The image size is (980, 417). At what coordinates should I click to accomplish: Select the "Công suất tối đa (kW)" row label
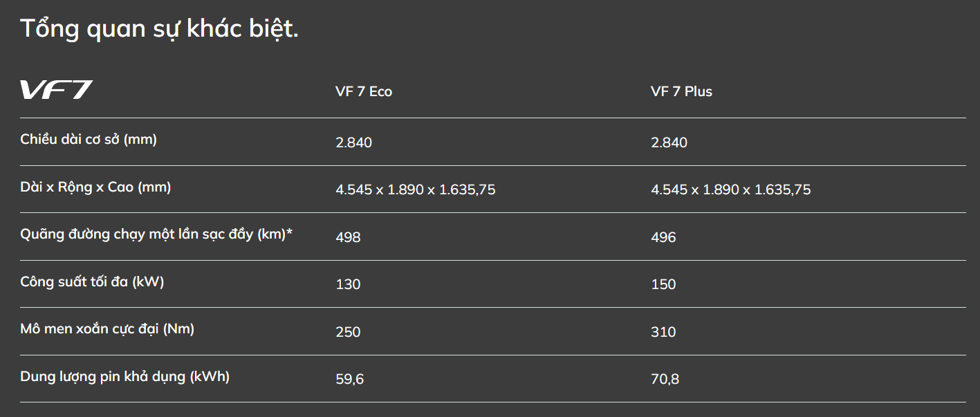[x=92, y=282]
